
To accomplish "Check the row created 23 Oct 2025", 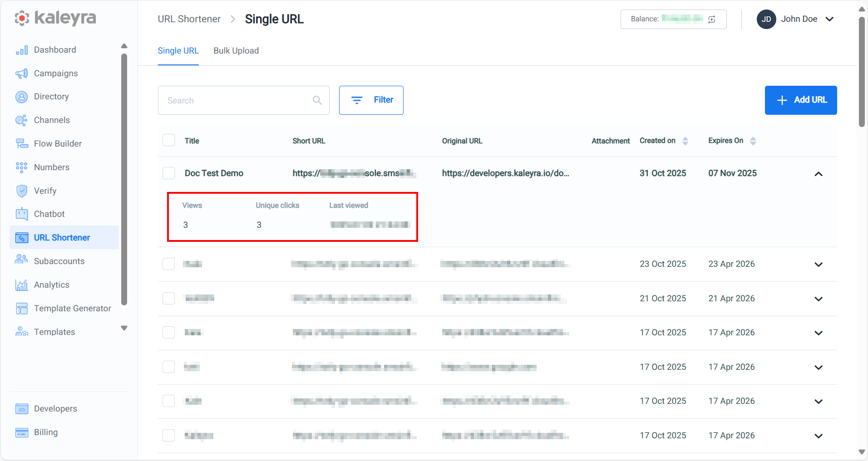I will tap(169, 264).
